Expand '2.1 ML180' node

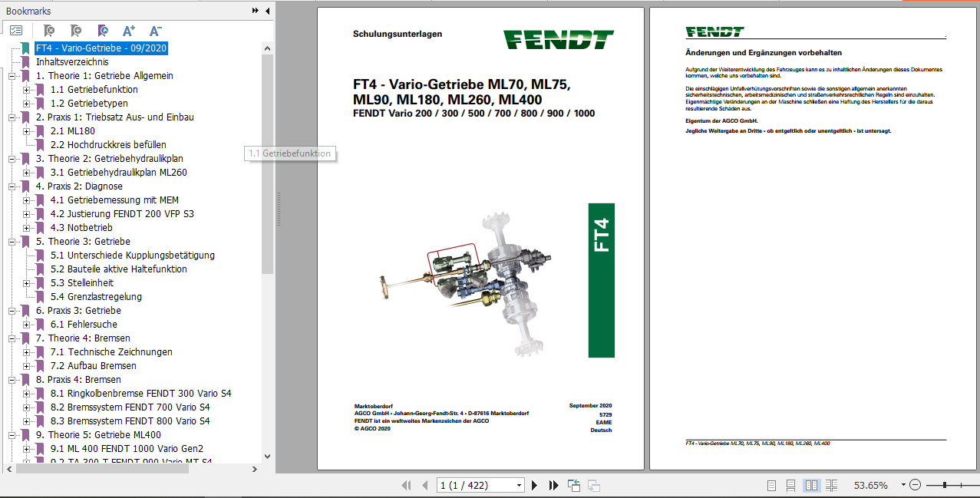point(26,131)
